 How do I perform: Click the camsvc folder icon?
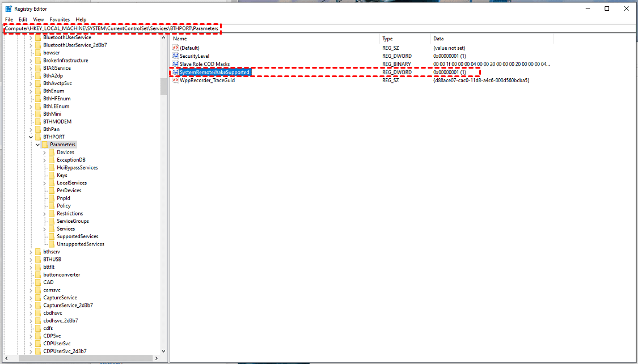pos(38,290)
